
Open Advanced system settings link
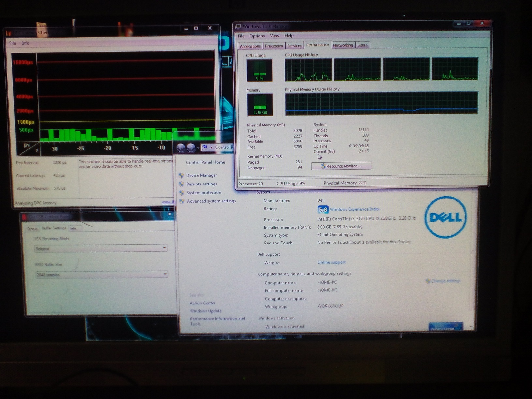pyautogui.click(x=212, y=201)
